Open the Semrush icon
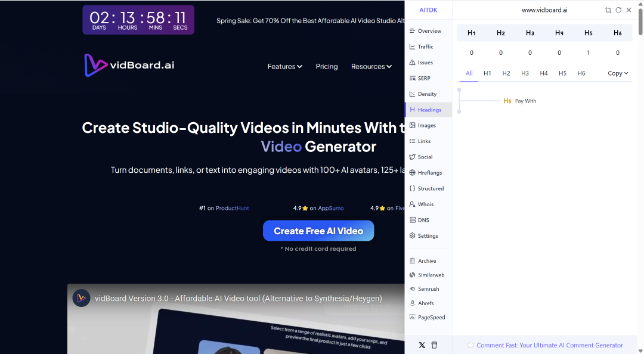The width and height of the screenshot is (644, 354). (413, 288)
